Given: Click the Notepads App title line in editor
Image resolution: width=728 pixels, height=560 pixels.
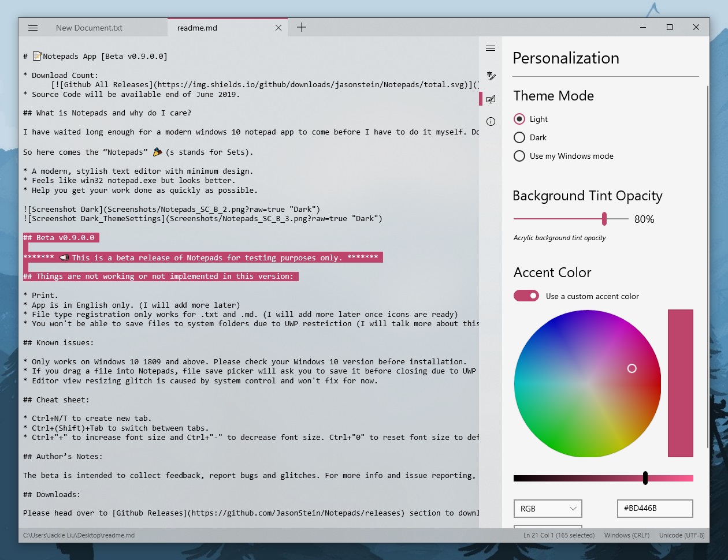Looking at the screenshot, I should pos(95,57).
